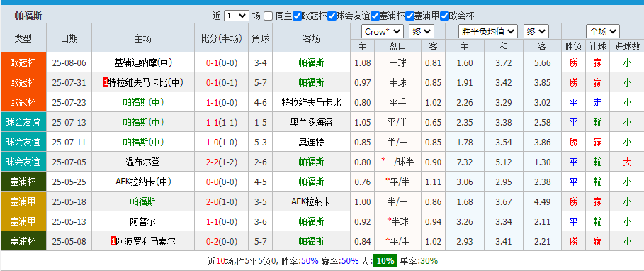Uncheck the 欧冠杯 filter checkbox
The height and width of the screenshot is (271, 644).
click(298, 16)
